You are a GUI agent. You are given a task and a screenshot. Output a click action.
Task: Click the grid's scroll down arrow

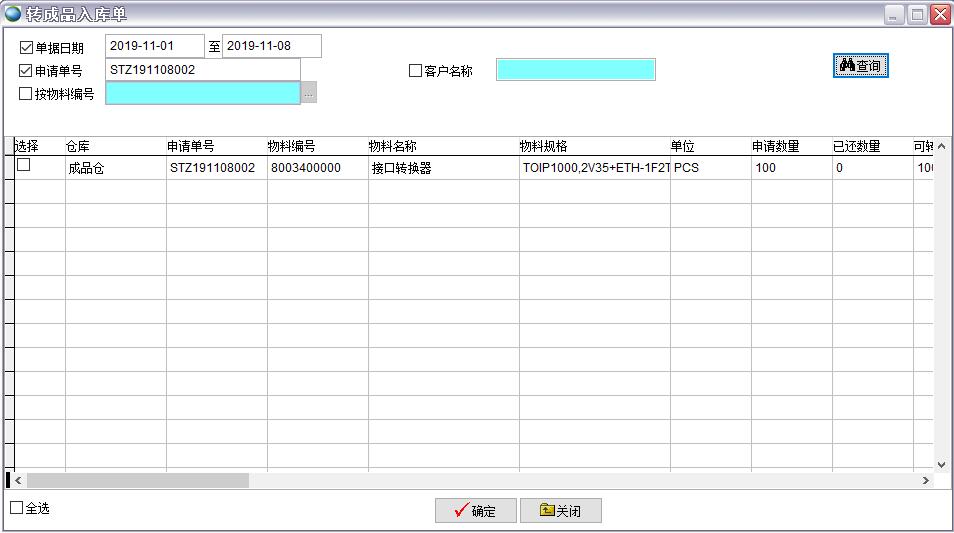(941, 464)
